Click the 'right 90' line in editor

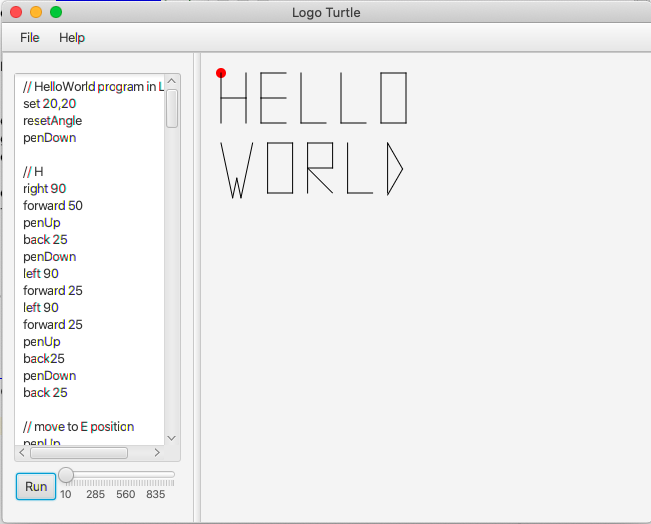coord(45,189)
